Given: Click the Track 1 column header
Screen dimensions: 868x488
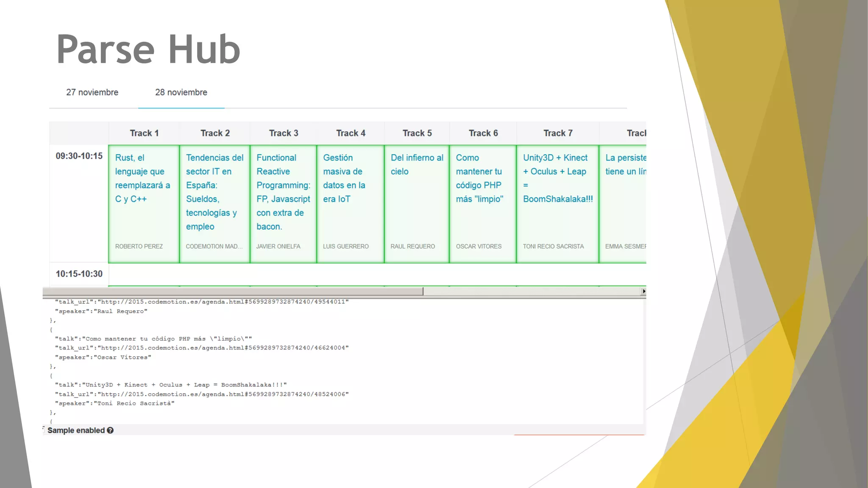Looking at the screenshot, I should [x=144, y=133].
